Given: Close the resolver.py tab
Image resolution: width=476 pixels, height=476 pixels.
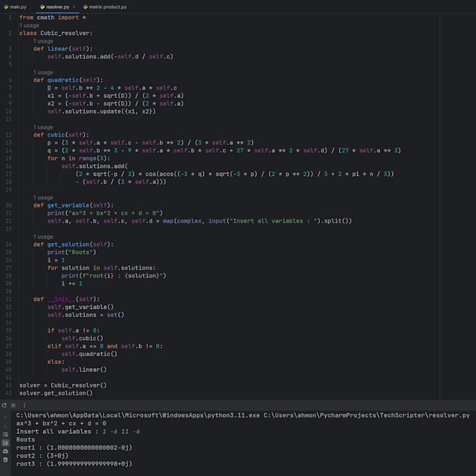Looking at the screenshot, I should point(74,7).
